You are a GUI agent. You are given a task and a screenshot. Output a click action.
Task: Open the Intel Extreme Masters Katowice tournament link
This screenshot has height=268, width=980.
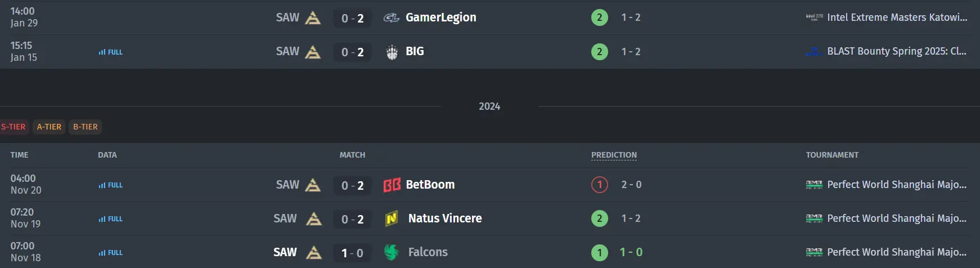pyautogui.click(x=897, y=17)
